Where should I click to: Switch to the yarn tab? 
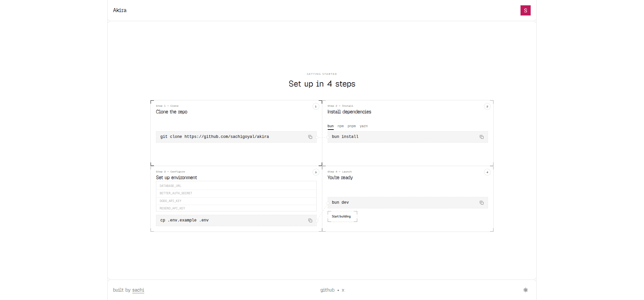click(x=364, y=126)
